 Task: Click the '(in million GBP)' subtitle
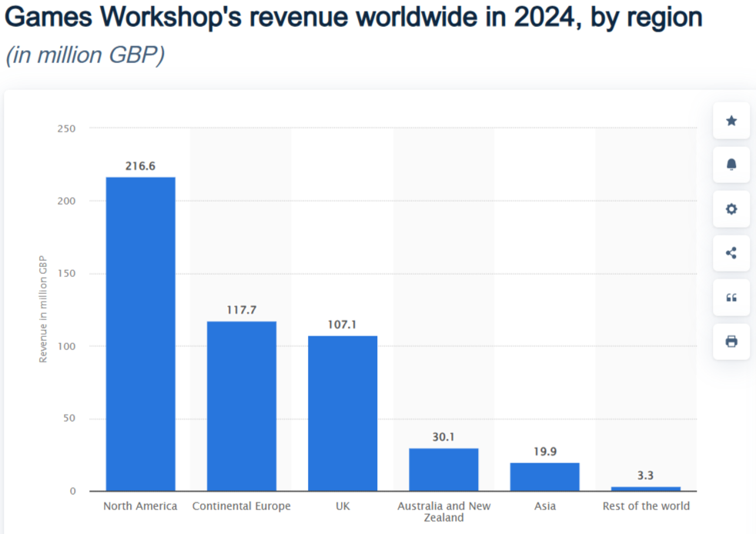pos(85,57)
